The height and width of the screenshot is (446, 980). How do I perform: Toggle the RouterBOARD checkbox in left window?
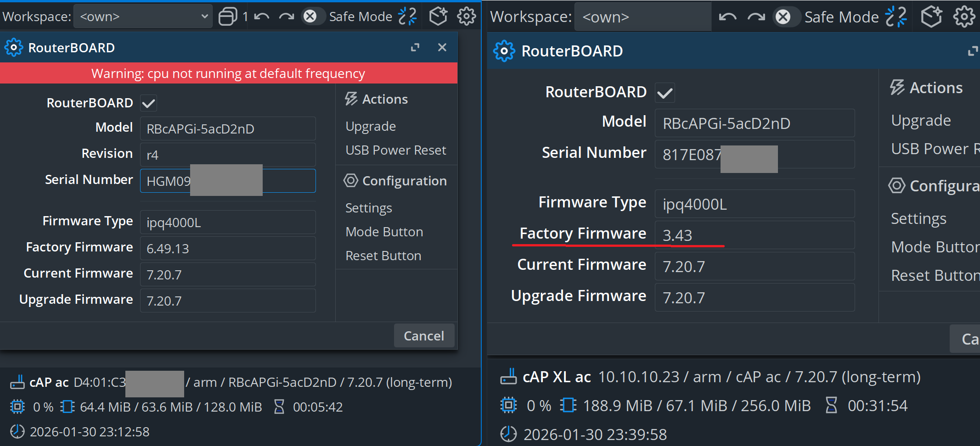(x=149, y=103)
